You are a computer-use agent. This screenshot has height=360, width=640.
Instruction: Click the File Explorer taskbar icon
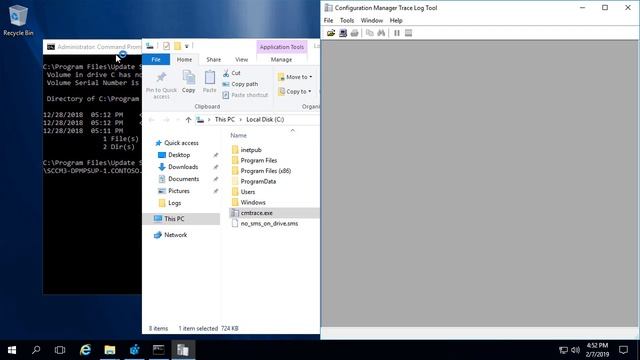(109, 350)
